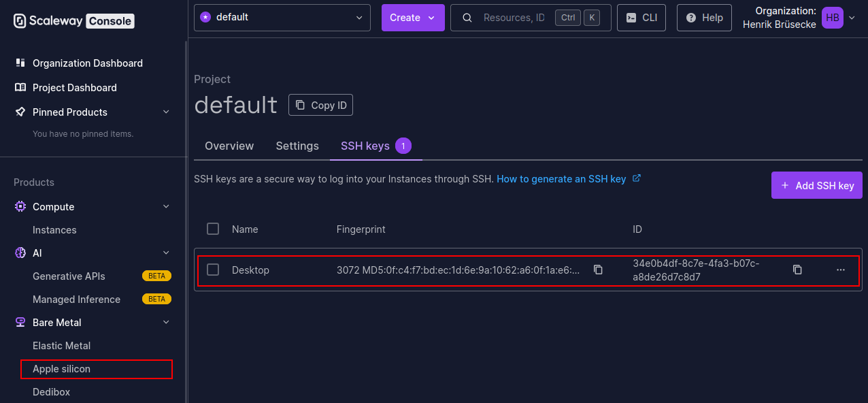Select all SSH keys header checkbox
The height and width of the screenshot is (403, 868).
pyautogui.click(x=213, y=229)
